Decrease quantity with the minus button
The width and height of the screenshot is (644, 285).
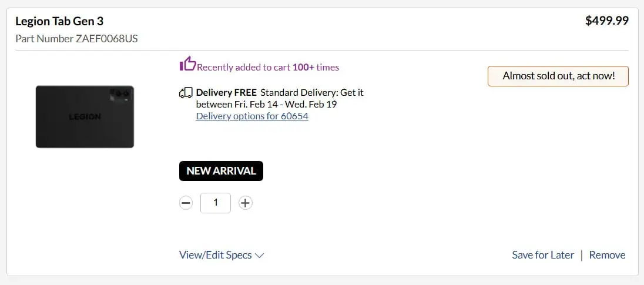tap(186, 203)
